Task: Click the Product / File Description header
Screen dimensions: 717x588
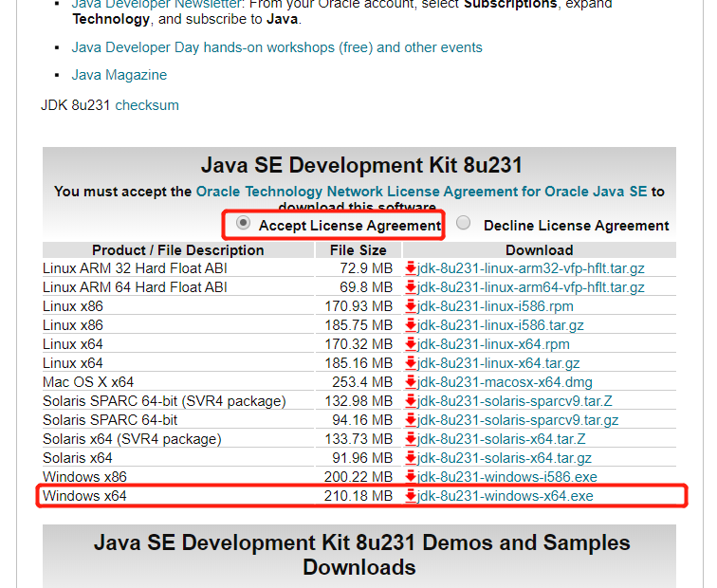Action: click(178, 250)
